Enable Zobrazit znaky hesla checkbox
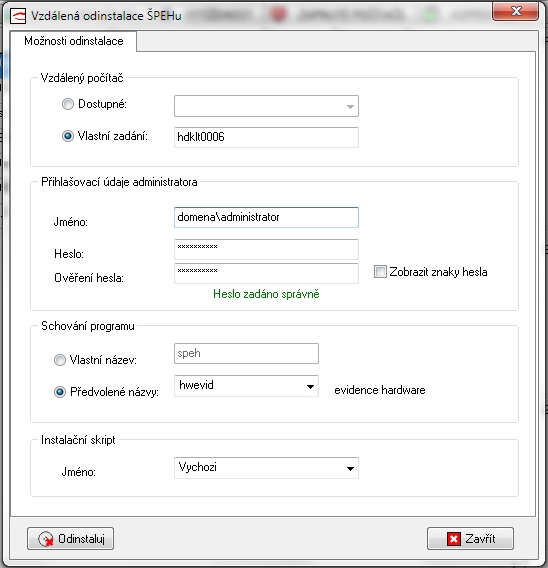The width and height of the screenshot is (548, 568). [x=380, y=272]
